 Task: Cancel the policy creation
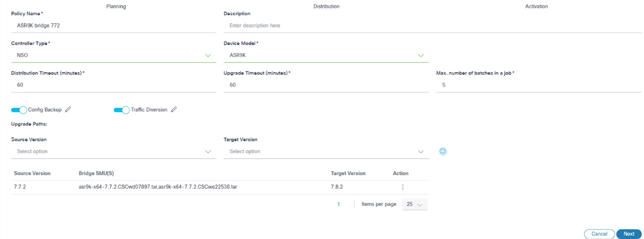pyautogui.click(x=599, y=234)
